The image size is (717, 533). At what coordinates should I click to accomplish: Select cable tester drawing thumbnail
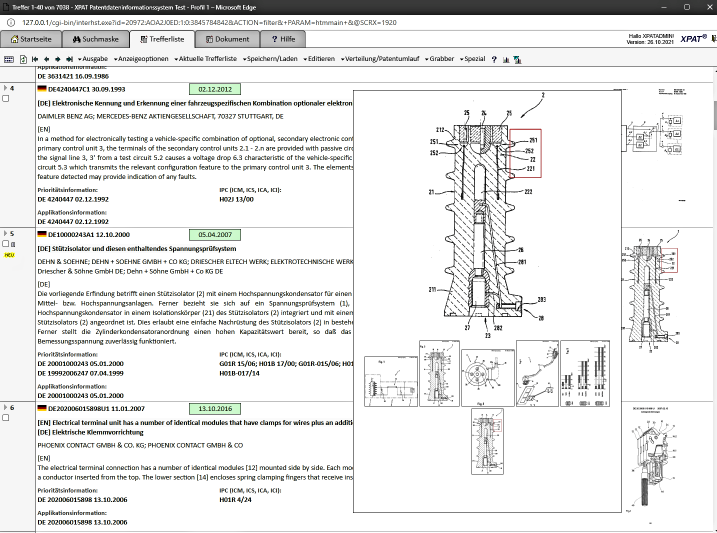(x=537, y=373)
